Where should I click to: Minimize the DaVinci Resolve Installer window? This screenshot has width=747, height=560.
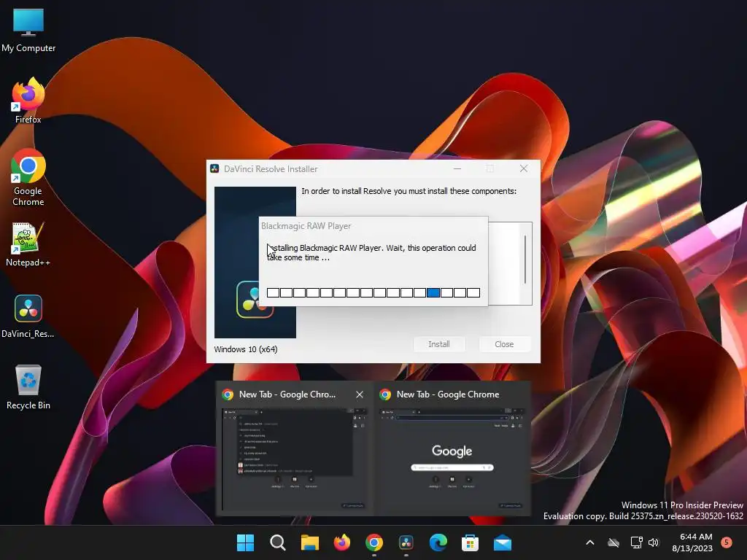(457, 168)
